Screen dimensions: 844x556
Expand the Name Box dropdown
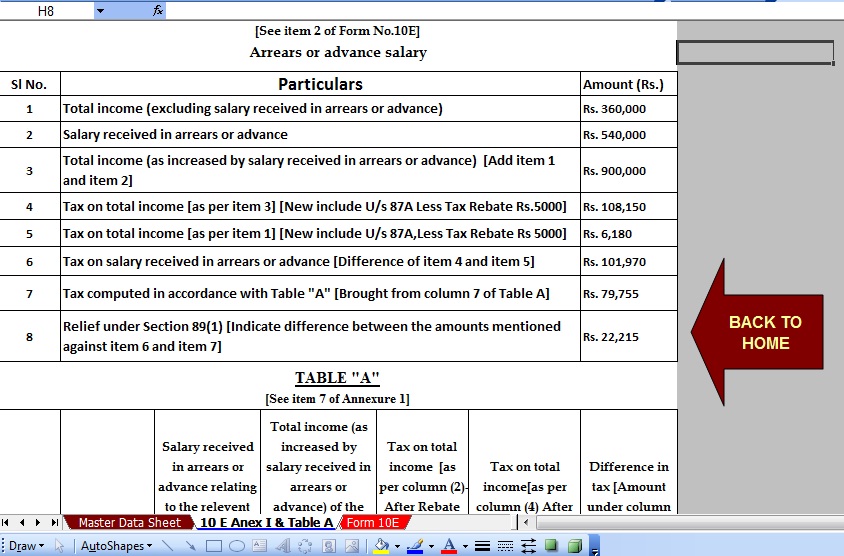(100, 11)
